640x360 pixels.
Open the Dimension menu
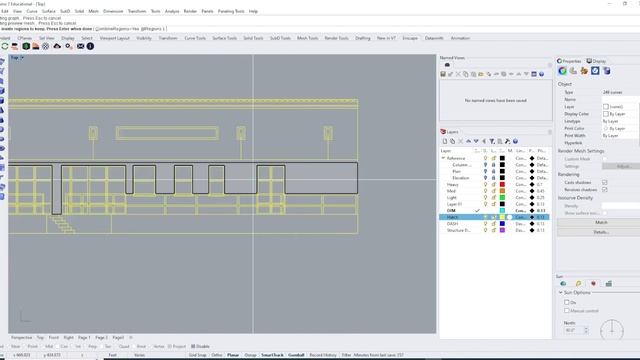(113, 11)
